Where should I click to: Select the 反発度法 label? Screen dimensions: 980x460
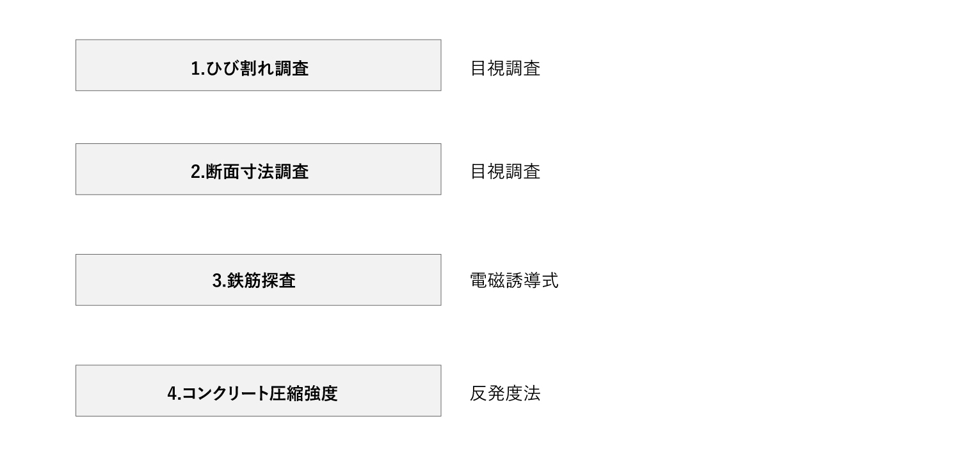tap(505, 393)
